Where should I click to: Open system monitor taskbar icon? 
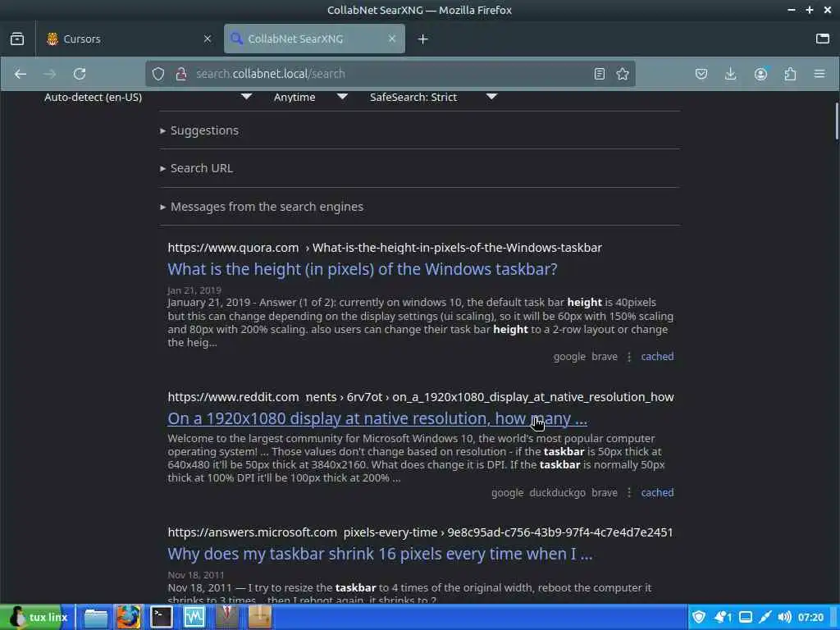[x=194, y=617]
